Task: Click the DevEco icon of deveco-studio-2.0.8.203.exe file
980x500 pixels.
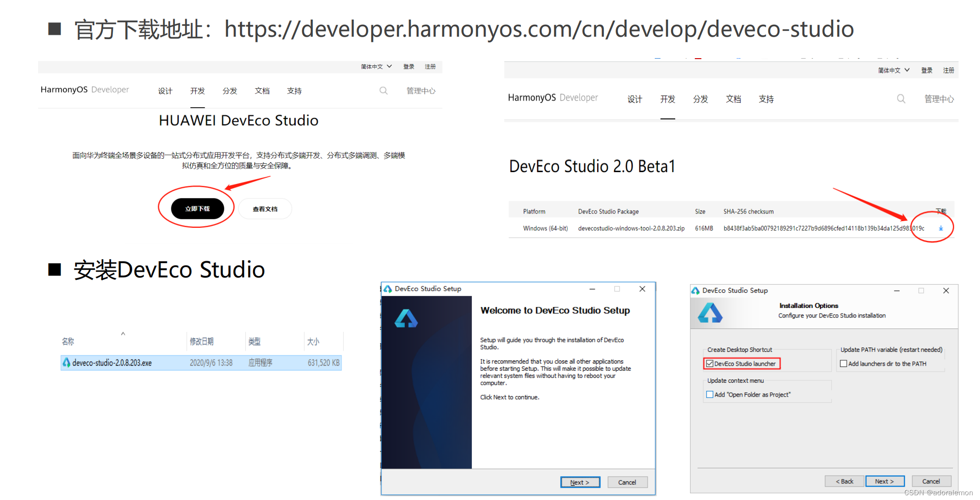Action: pos(67,363)
